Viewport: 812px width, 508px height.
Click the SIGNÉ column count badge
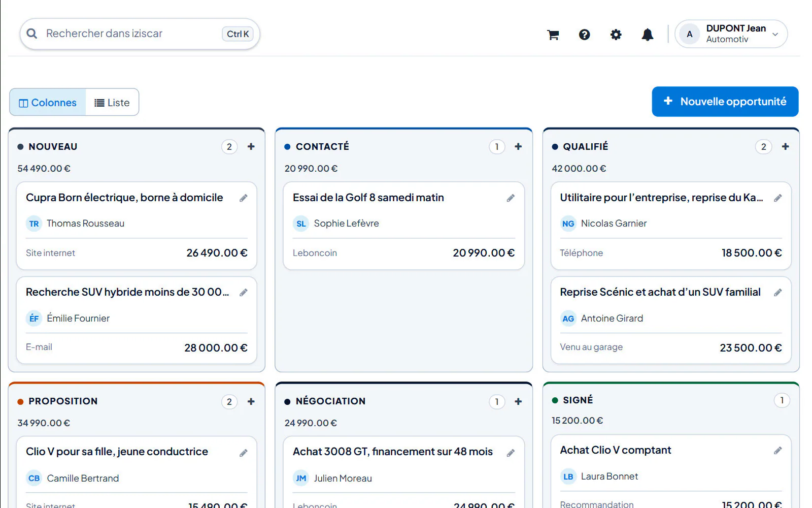782,400
